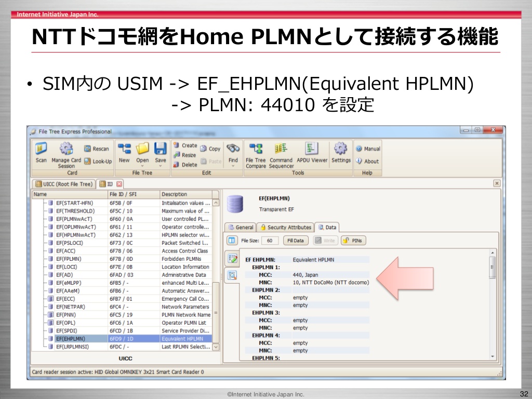Select EF(eMLPP) tree item
Screen dimensions: 532x399
click(x=69, y=283)
